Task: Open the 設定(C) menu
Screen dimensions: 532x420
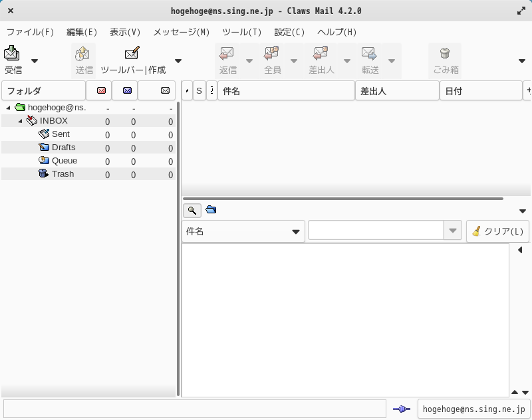Action: coord(289,32)
